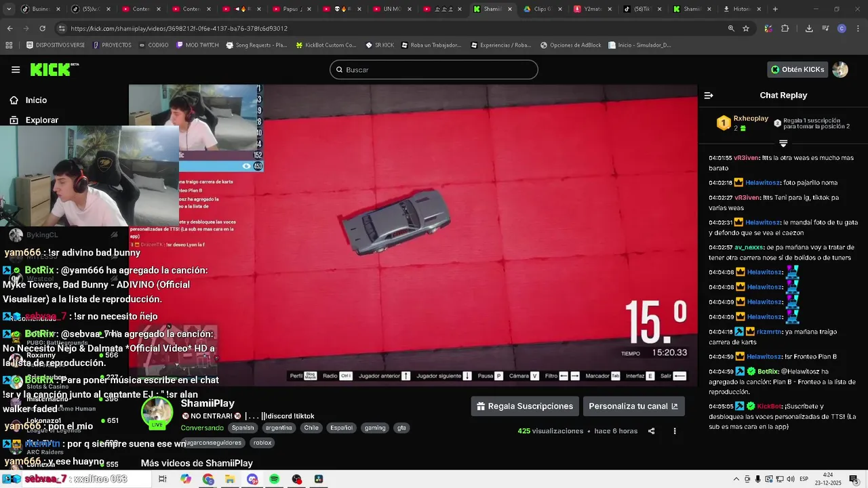The width and height of the screenshot is (868, 488).
Task: Show hidden system tray icons
Action: [736, 479]
